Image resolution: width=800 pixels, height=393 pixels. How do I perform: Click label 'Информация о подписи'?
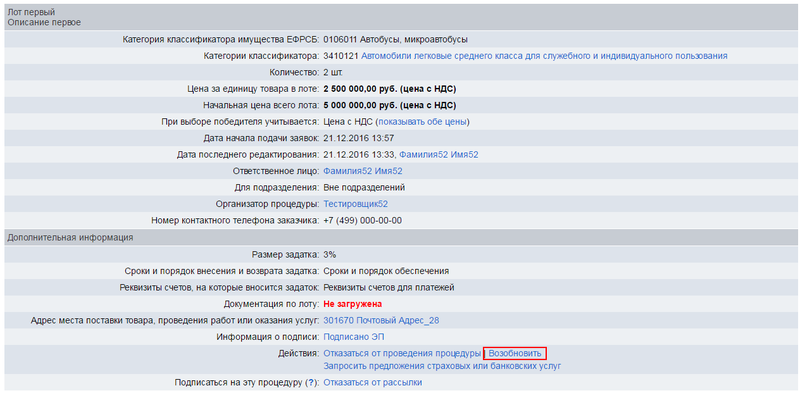point(268,337)
